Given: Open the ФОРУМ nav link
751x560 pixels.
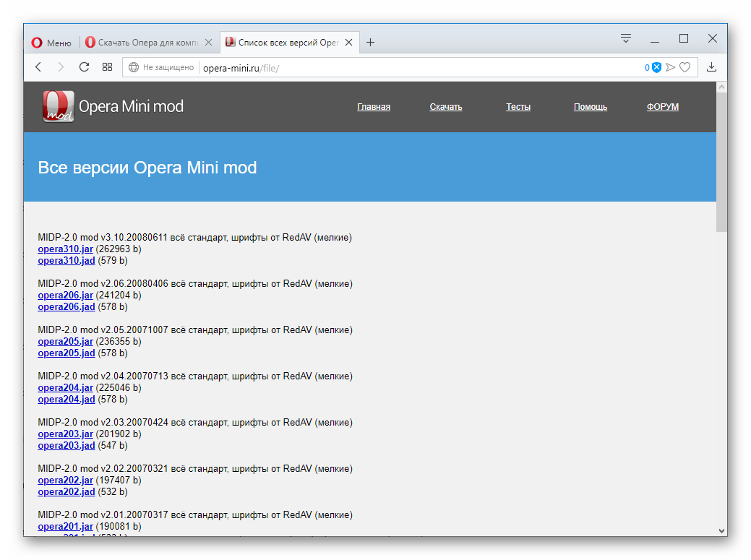Looking at the screenshot, I should pyautogui.click(x=663, y=107).
